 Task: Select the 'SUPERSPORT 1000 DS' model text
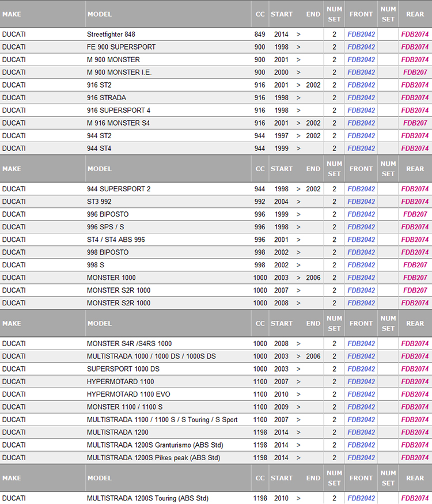[123, 369]
